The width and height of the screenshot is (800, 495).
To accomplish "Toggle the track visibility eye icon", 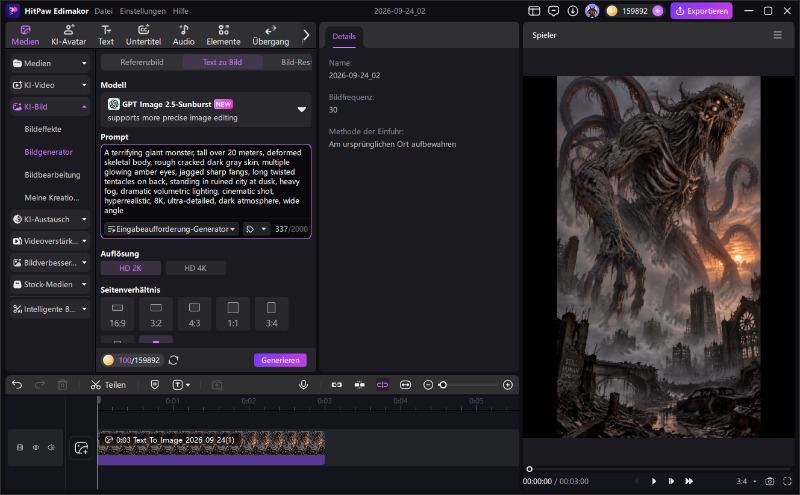I will (36, 448).
